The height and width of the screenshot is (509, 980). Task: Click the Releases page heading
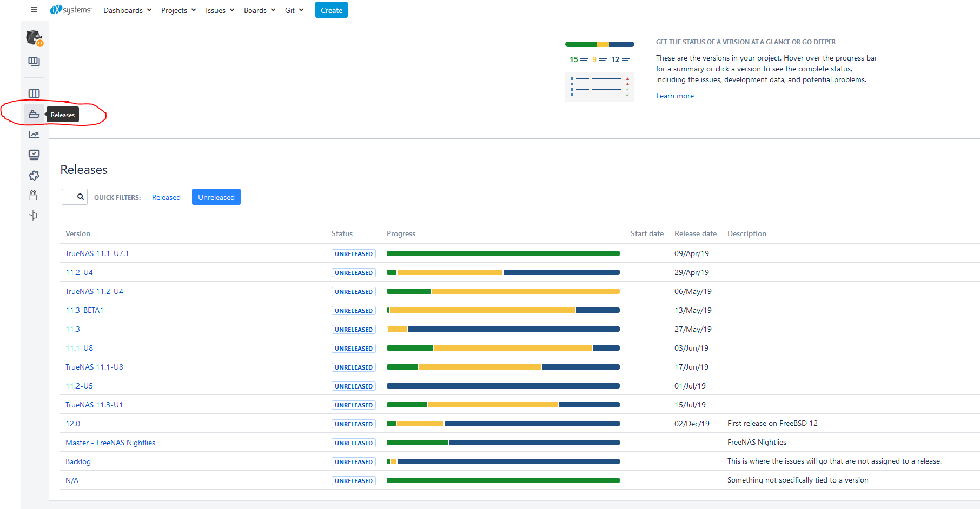coord(84,170)
